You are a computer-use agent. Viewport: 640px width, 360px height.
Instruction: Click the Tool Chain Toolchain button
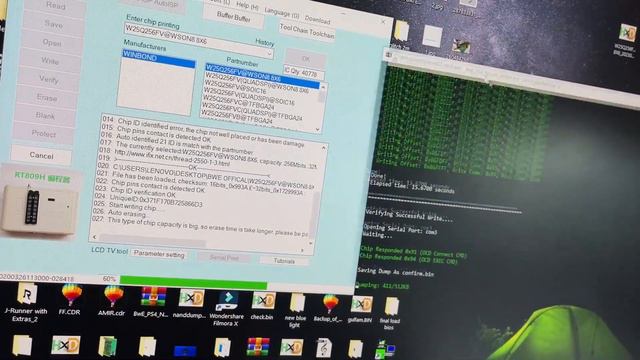307,32
